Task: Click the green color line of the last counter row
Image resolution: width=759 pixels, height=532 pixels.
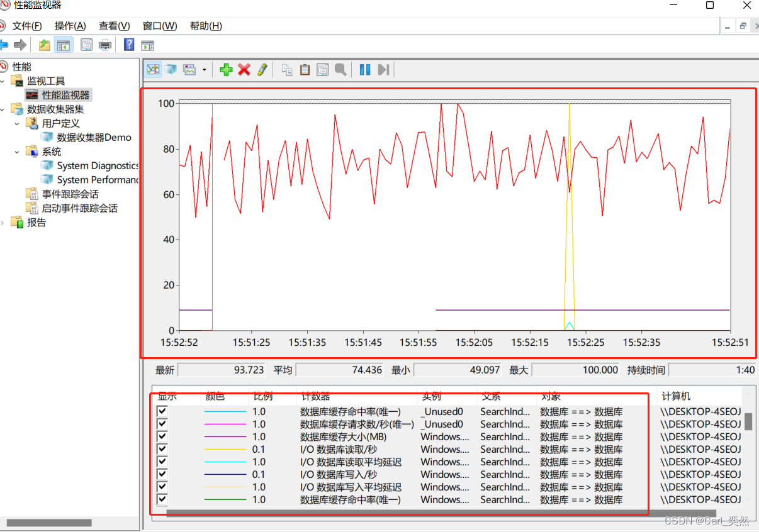Action: [225, 500]
